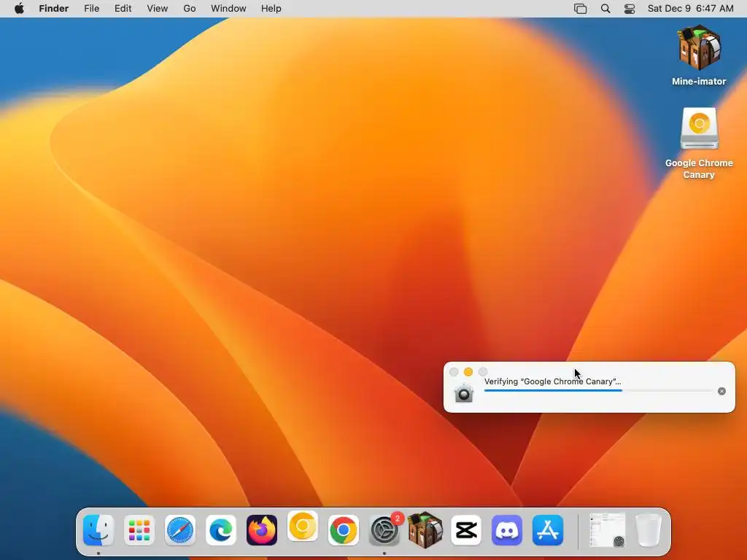Select the Google Chrome Canary disk image
Screen dimensions: 747x560
(x=699, y=143)
